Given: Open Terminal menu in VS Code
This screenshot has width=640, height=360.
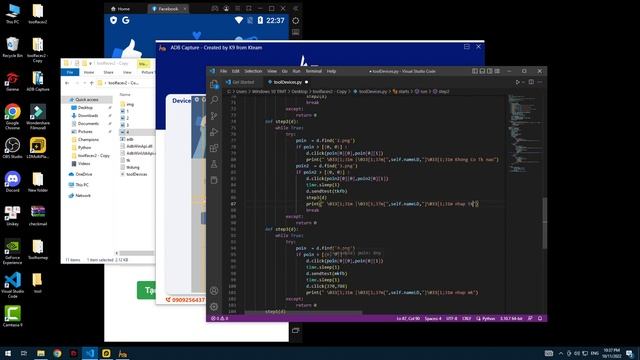Looking at the screenshot, I should (x=313, y=71).
